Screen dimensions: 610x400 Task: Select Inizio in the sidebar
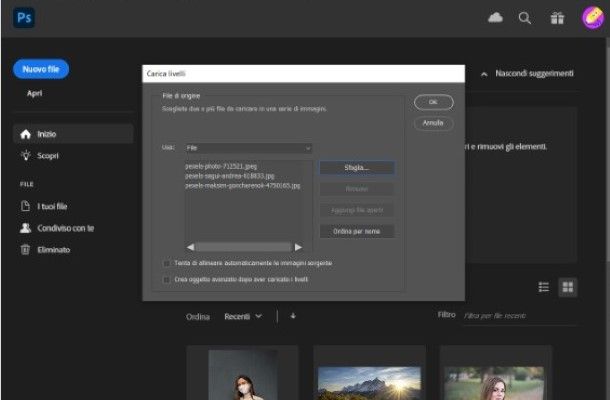(x=73, y=134)
